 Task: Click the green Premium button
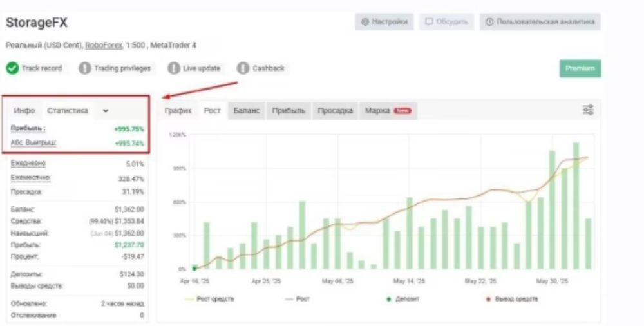click(580, 68)
